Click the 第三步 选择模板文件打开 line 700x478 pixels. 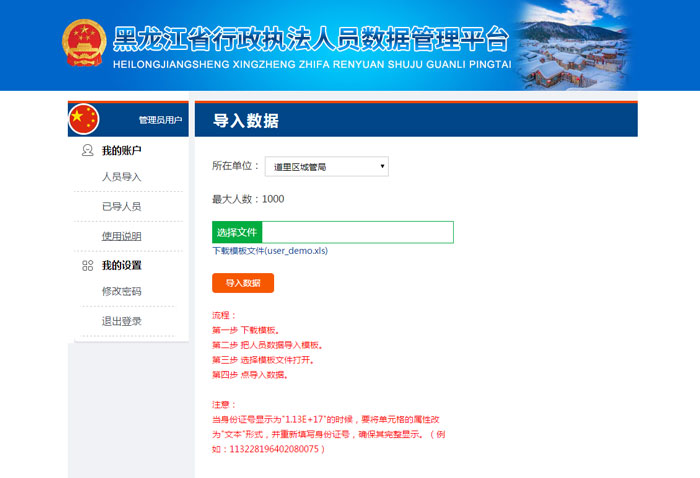pos(263,360)
